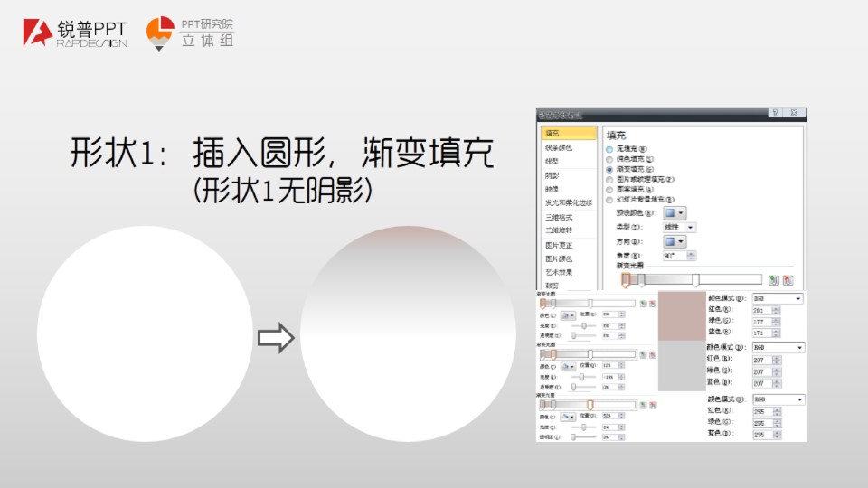Select the 无填充 radio option
The image size is (868, 488).
(610, 148)
